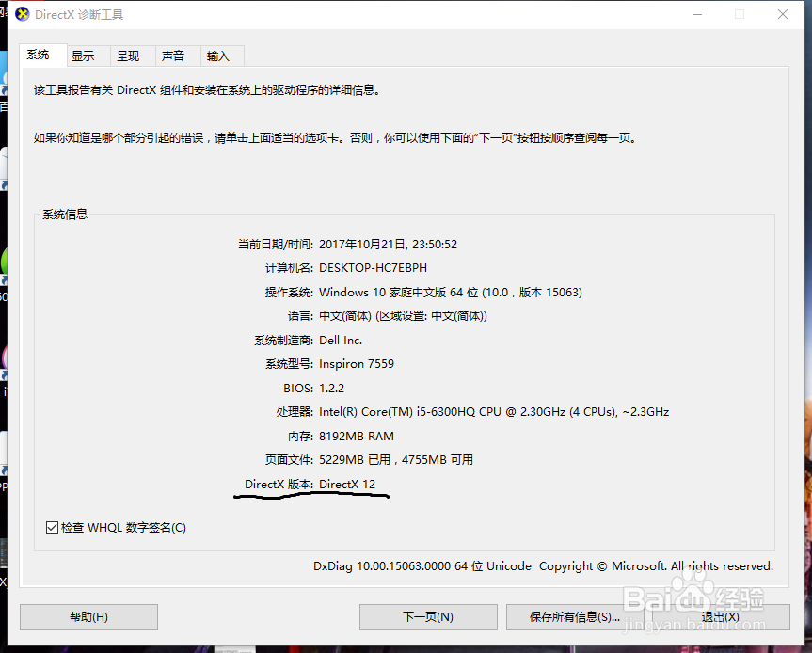The image size is (812, 653).
Task: Click 保存所有信息(S)... button
Action: [x=575, y=616]
